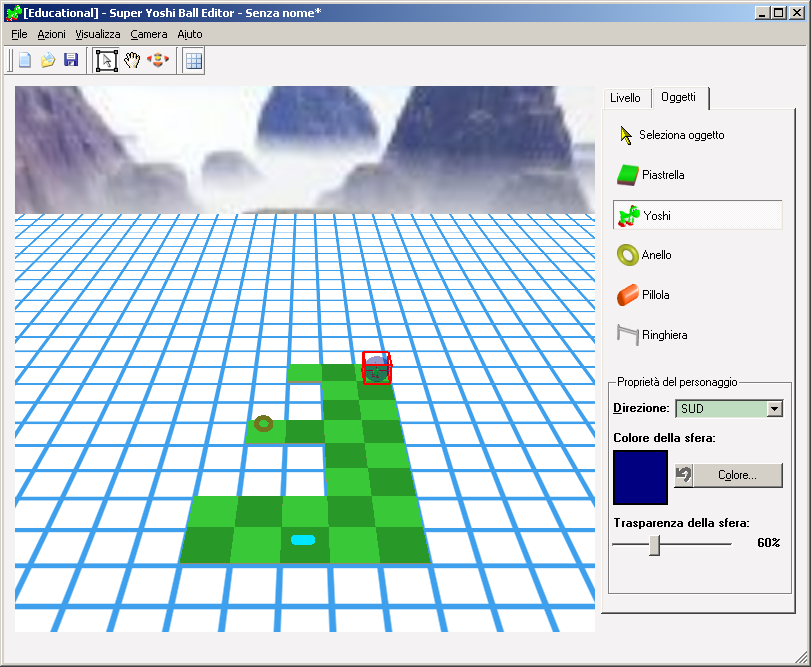This screenshot has height=667, width=811.
Task: Open the Azioni menu
Action: coord(51,34)
